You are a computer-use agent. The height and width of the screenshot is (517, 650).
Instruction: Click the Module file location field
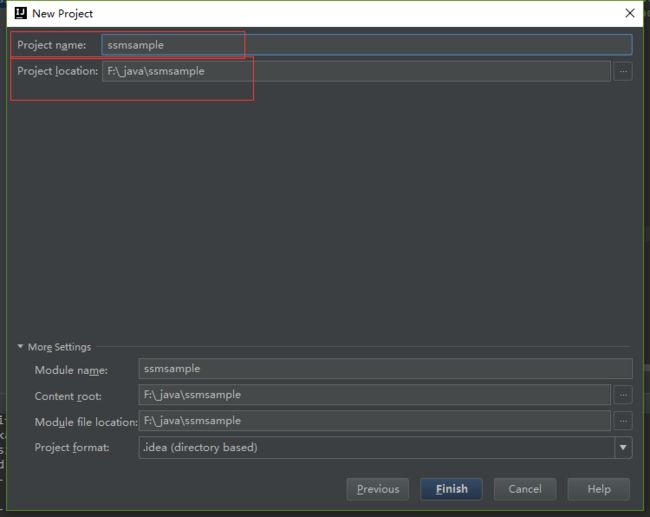click(x=374, y=421)
